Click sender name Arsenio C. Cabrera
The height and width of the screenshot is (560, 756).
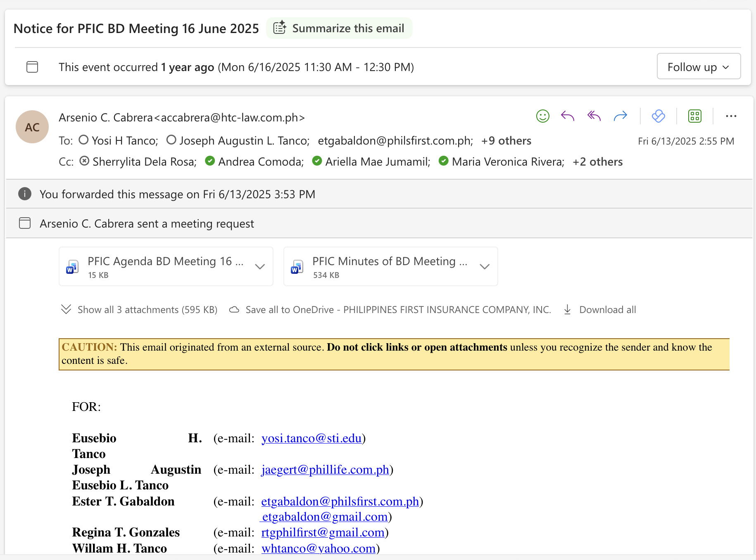[x=106, y=118]
